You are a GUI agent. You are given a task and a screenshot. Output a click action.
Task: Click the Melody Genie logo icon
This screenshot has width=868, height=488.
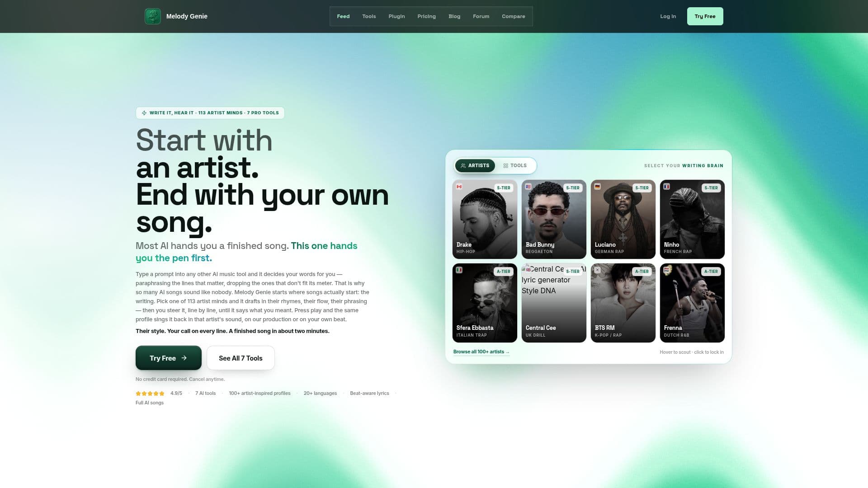point(152,16)
